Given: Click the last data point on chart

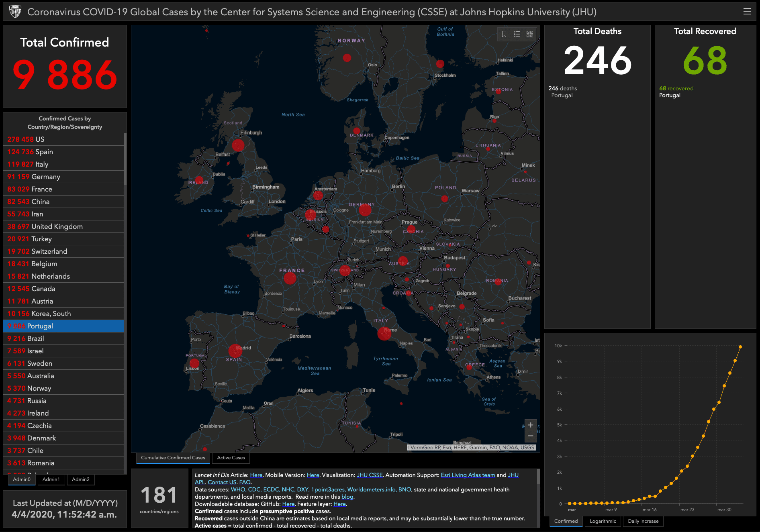Looking at the screenshot, I should point(740,347).
